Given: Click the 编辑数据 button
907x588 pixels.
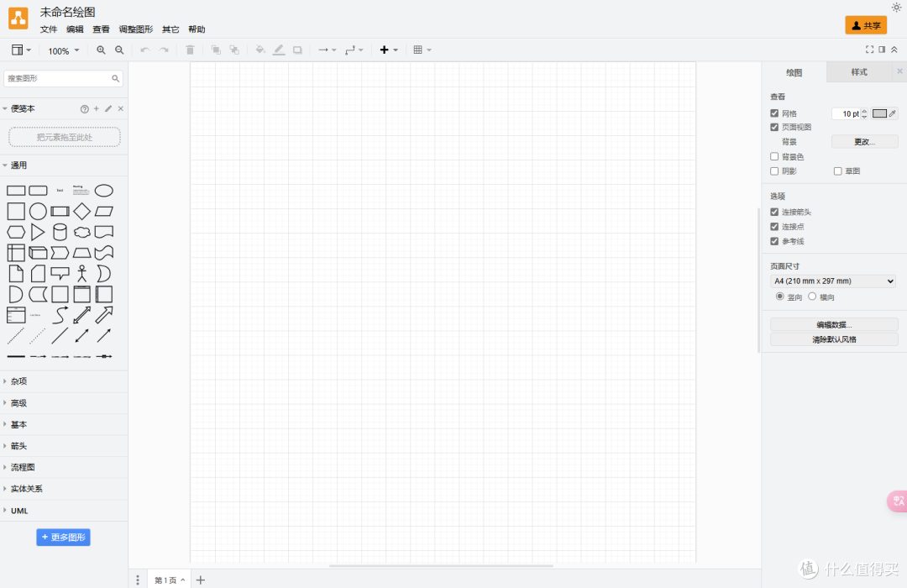Looking at the screenshot, I should (834, 324).
